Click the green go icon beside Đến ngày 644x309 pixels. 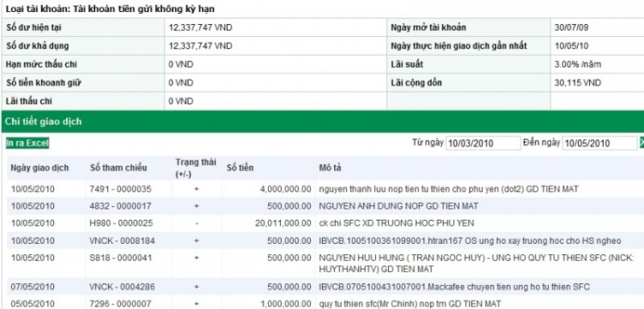641,142
